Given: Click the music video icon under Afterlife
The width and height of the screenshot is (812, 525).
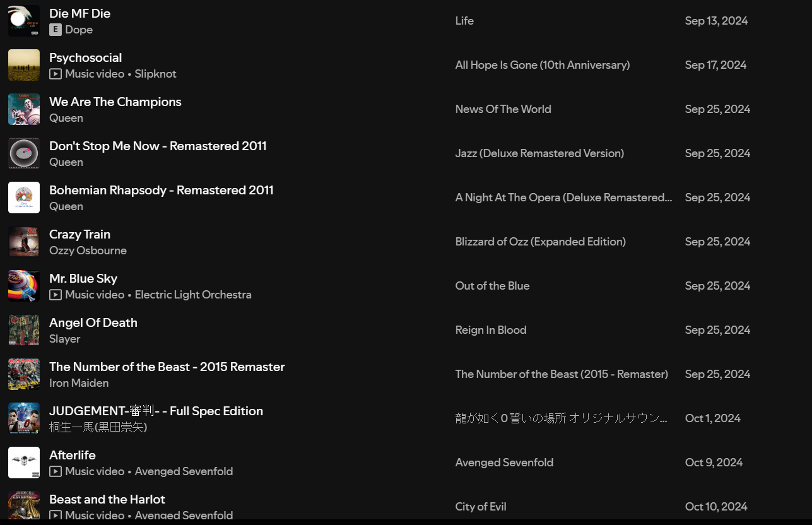Looking at the screenshot, I should 56,471.
